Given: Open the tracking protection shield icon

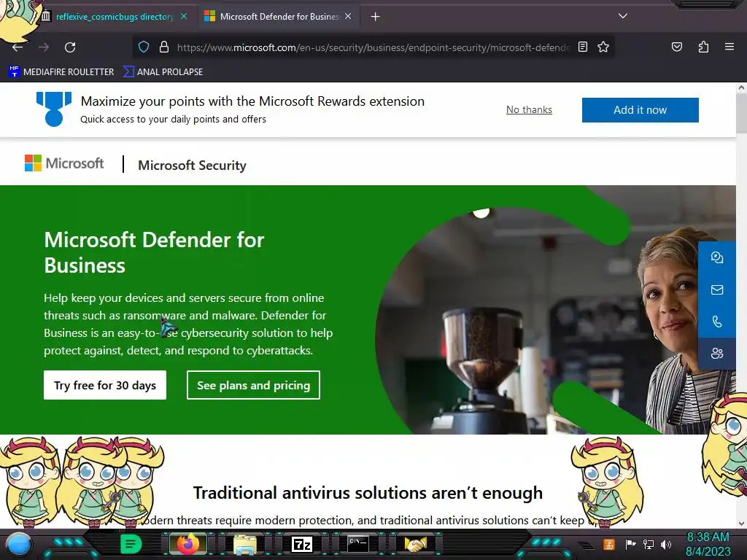Looking at the screenshot, I should click(144, 47).
